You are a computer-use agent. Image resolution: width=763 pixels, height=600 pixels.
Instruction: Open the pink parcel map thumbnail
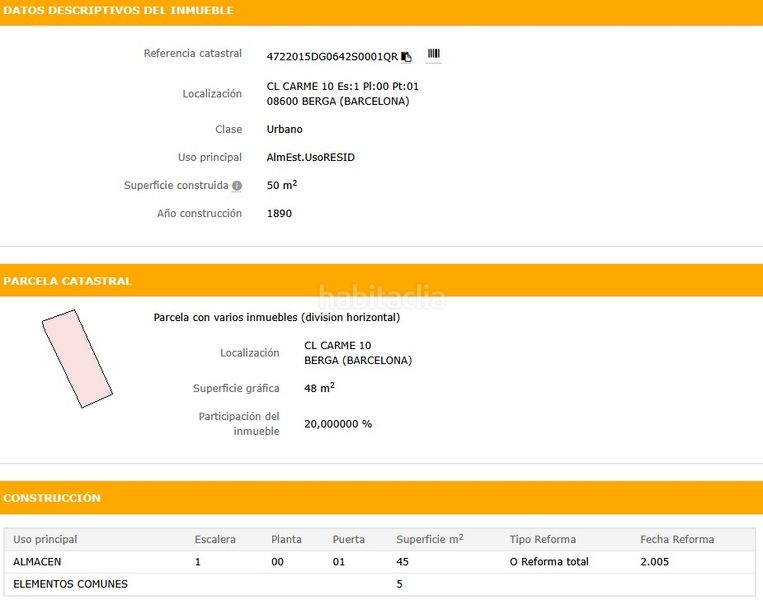tap(76, 357)
